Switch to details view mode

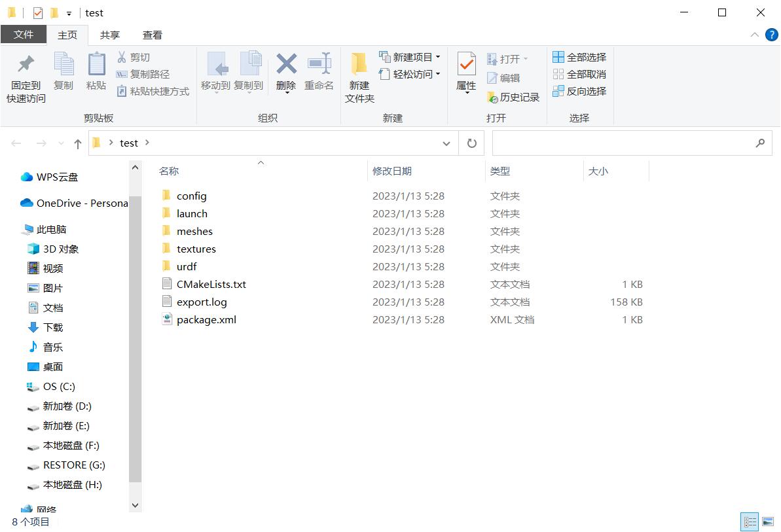point(750,522)
